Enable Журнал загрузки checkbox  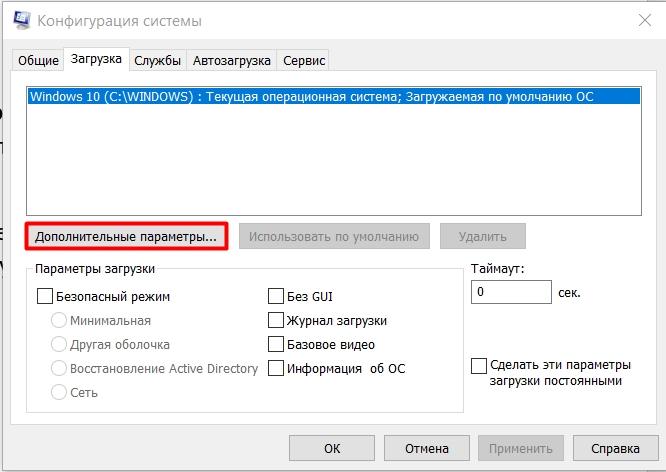click(276, 320)
